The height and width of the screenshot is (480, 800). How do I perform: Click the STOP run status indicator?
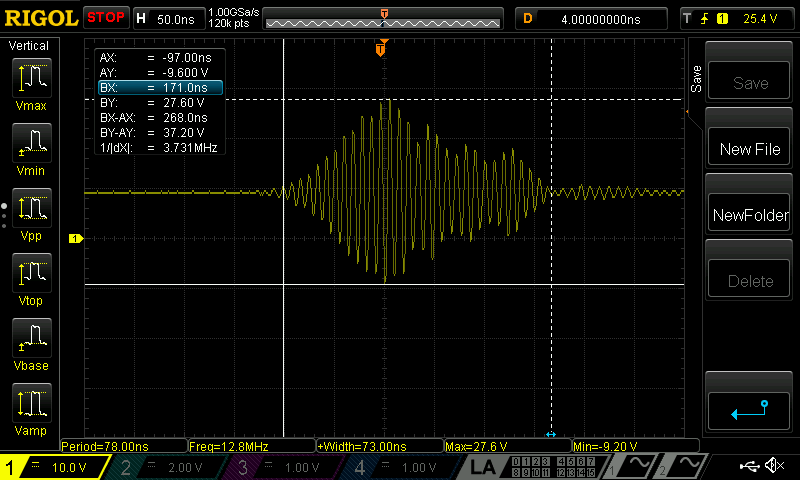click(x=105, y=17)
